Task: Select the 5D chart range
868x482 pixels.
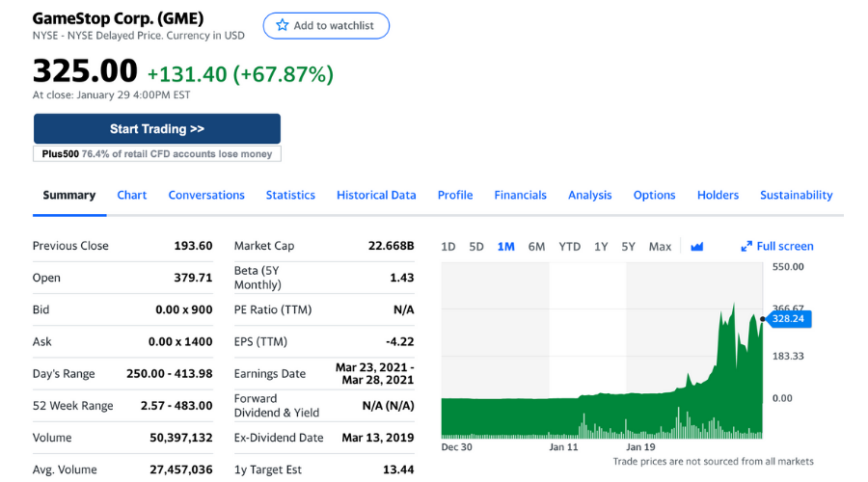Action: tap(476, 247)
